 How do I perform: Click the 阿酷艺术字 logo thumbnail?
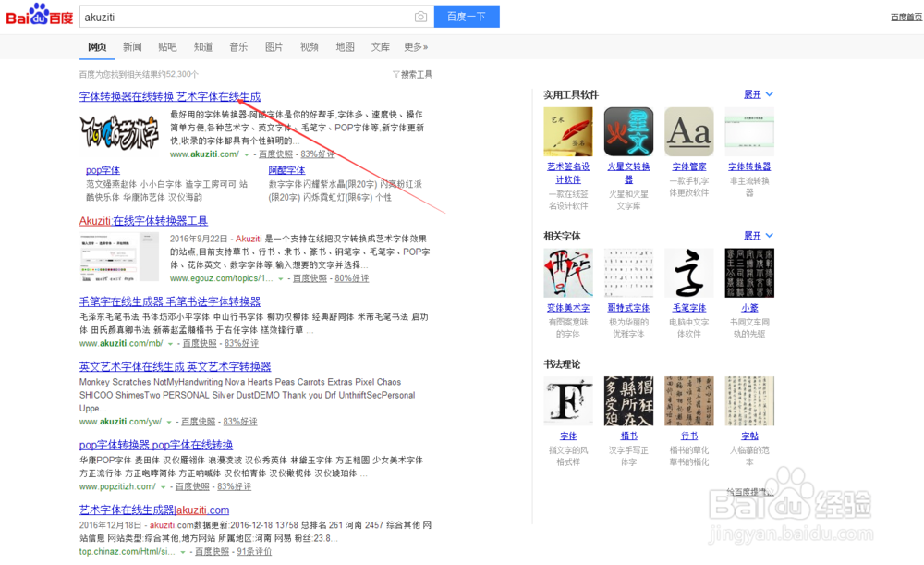pos(119,132)
